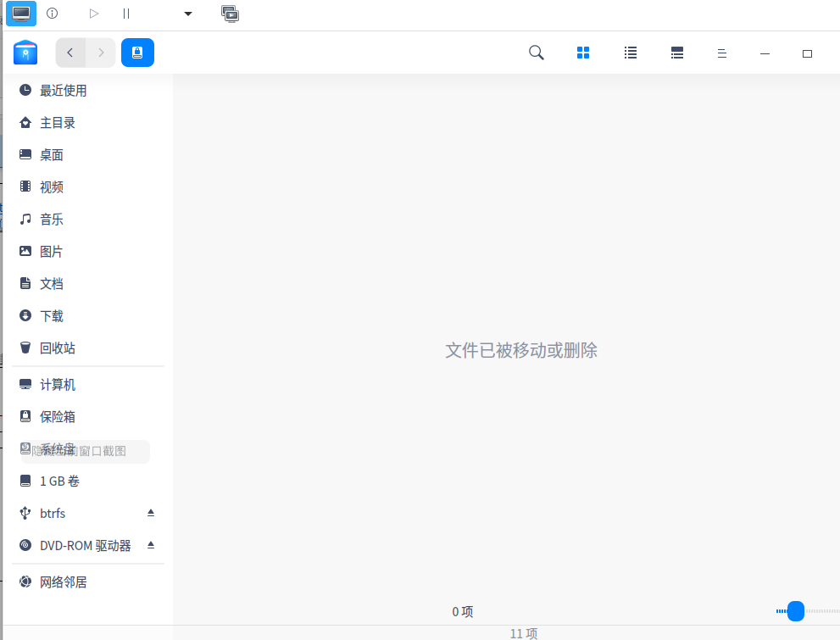Open 网络邻居 network location
Screen dimensions: 840x640
tap(63, 582)
